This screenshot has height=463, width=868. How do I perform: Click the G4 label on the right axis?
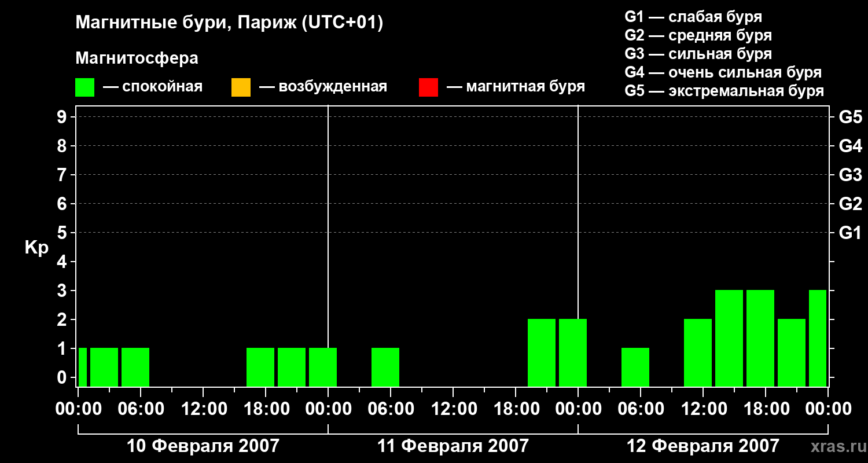[x=850, y=146]
